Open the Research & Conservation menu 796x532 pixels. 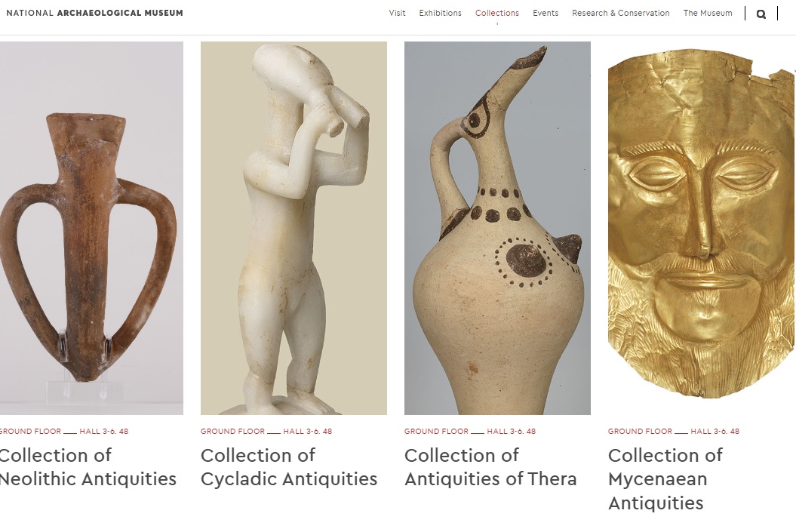tap(621, 13)
